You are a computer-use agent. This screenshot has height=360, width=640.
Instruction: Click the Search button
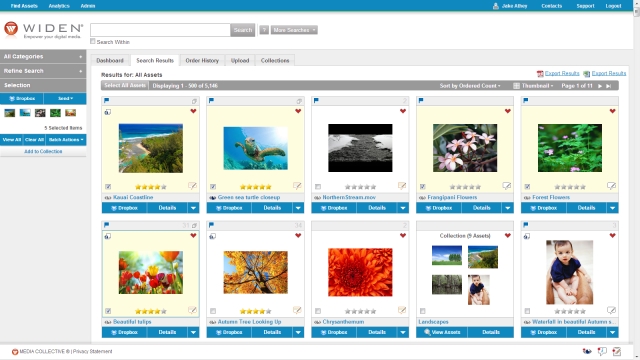pos(243,30)
